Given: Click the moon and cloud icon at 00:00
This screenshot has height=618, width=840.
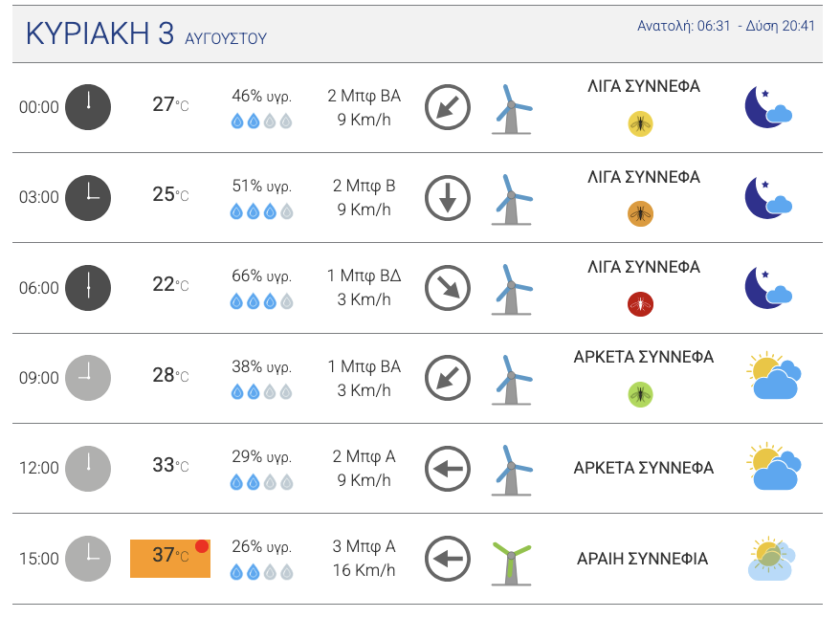Looking at the screenshot, I should (x=768, y=107).
